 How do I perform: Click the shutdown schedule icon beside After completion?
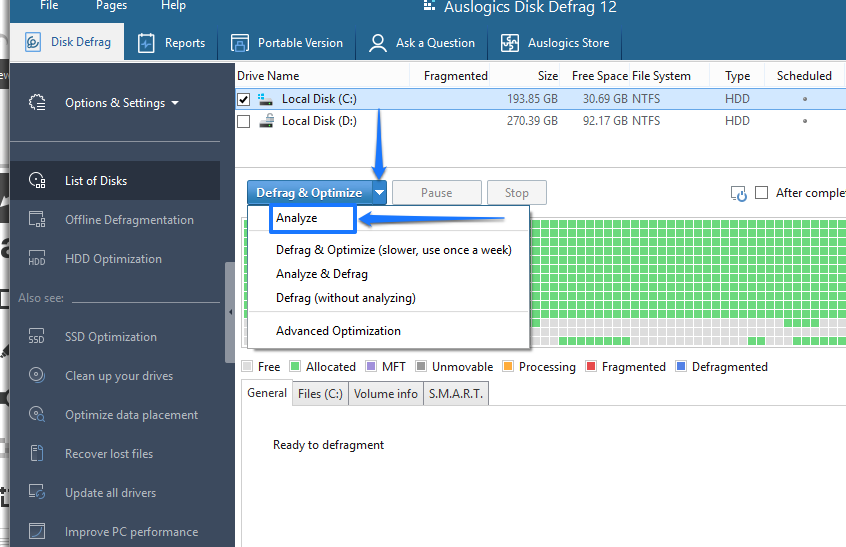pos(739,193)
